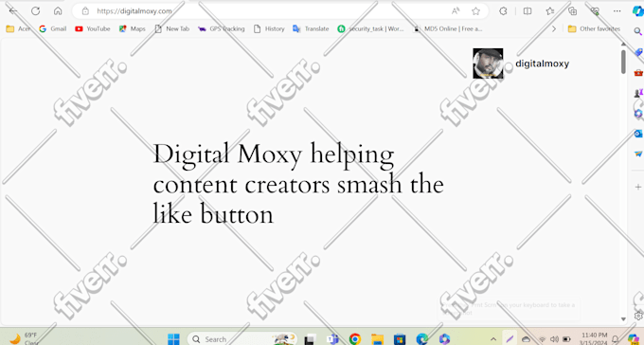
Task: Click the taskbar Search box
Action: [x=242, y=338]
